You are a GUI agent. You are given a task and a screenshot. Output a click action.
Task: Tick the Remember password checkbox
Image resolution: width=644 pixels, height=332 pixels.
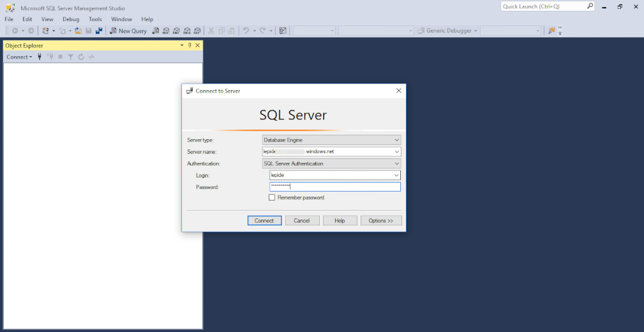[271, 198]
